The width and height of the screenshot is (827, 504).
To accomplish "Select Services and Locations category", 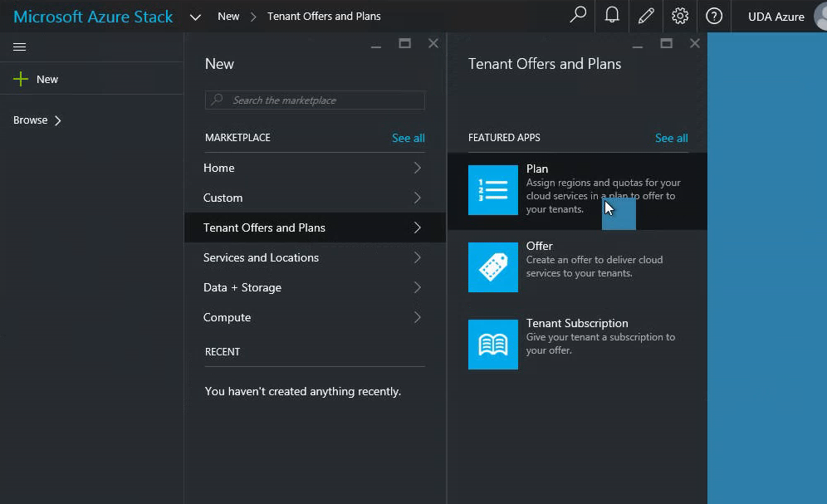I will (261, 257).
